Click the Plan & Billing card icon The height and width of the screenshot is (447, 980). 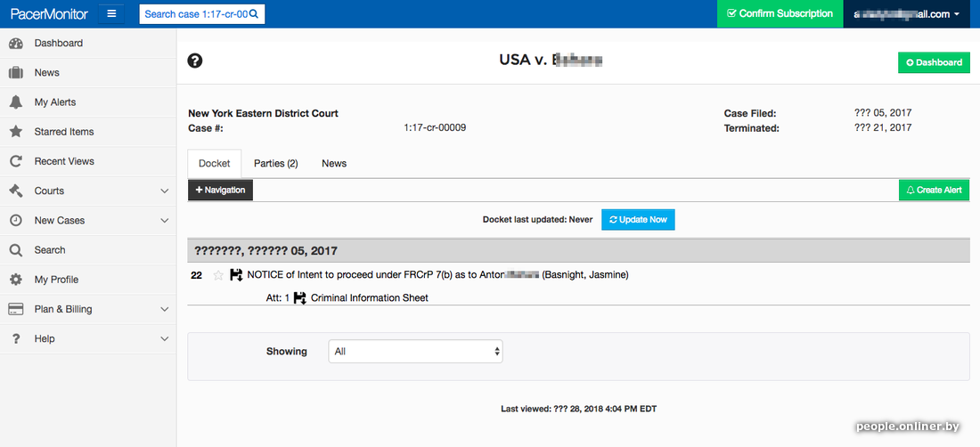click(x=16, y=309)
